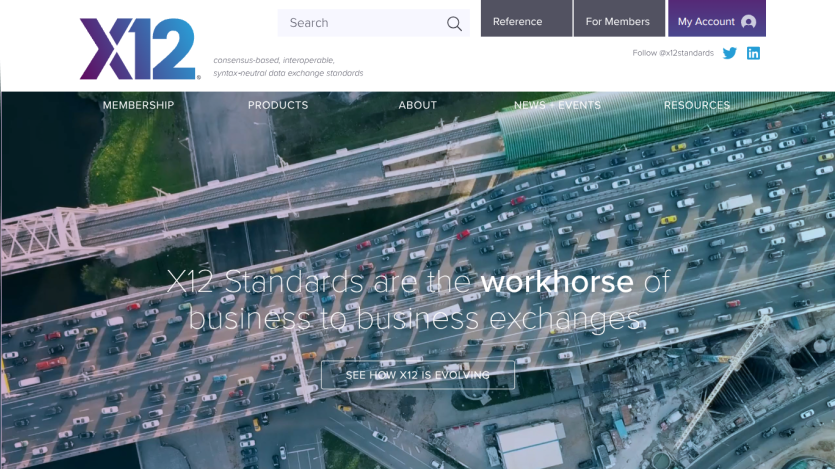Open the For Members tab
This screenshot has height=469, width=835.
click(619, 19)
